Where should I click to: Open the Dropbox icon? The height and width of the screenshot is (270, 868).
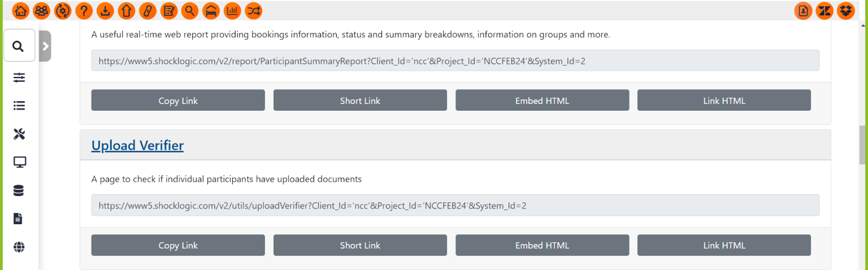pyautogui.click(x=846, y=11)
